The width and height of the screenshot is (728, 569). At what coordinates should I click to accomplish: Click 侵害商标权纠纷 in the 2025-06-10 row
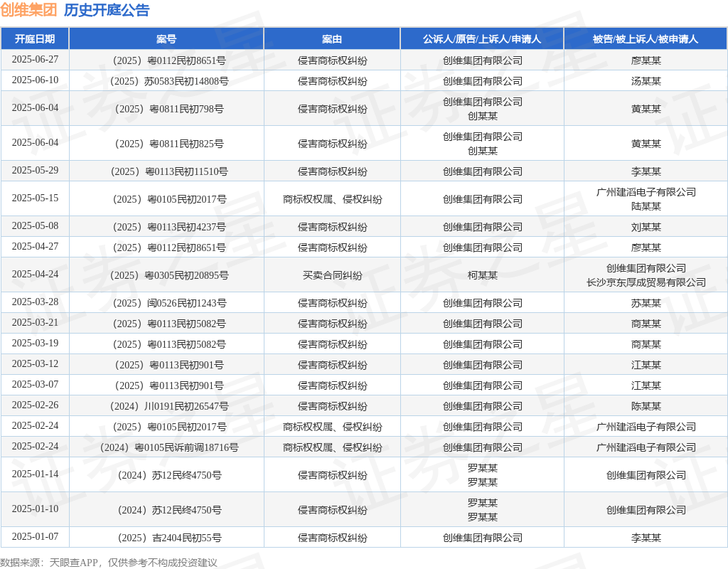(x=333, y=81)
